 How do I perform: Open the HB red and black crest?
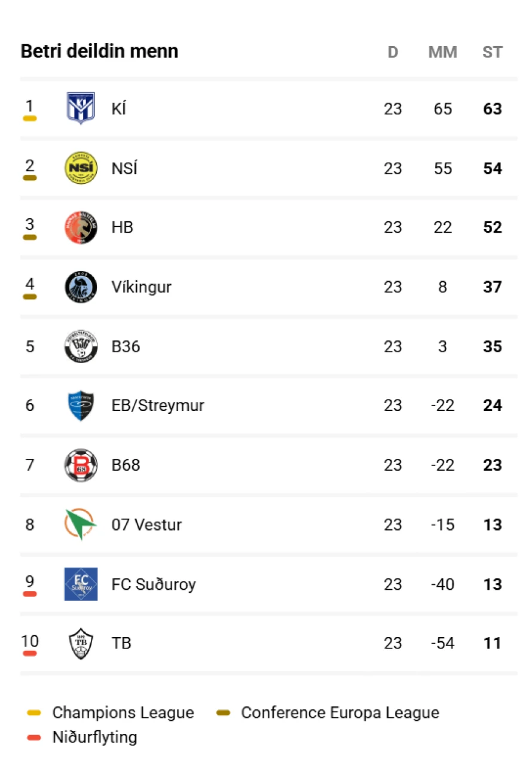pos(81,227)
